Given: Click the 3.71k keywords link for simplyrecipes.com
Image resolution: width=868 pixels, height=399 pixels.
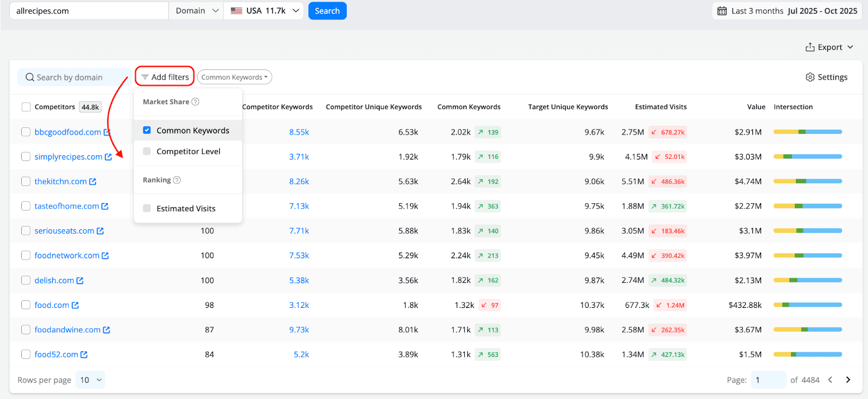Looking at the screenshot, I should click(299, 157).
